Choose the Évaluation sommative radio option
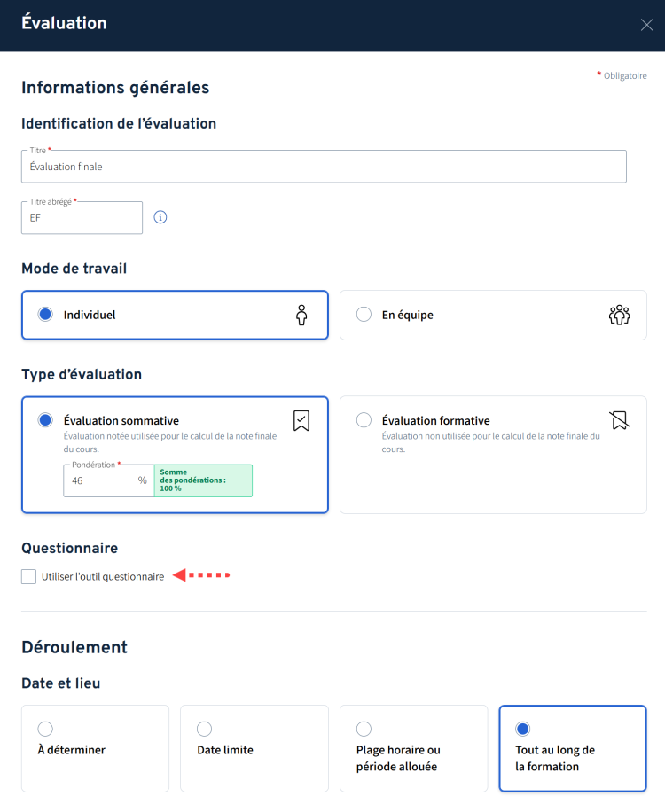This screenshot has height=812, width=665. click(45, 420)
